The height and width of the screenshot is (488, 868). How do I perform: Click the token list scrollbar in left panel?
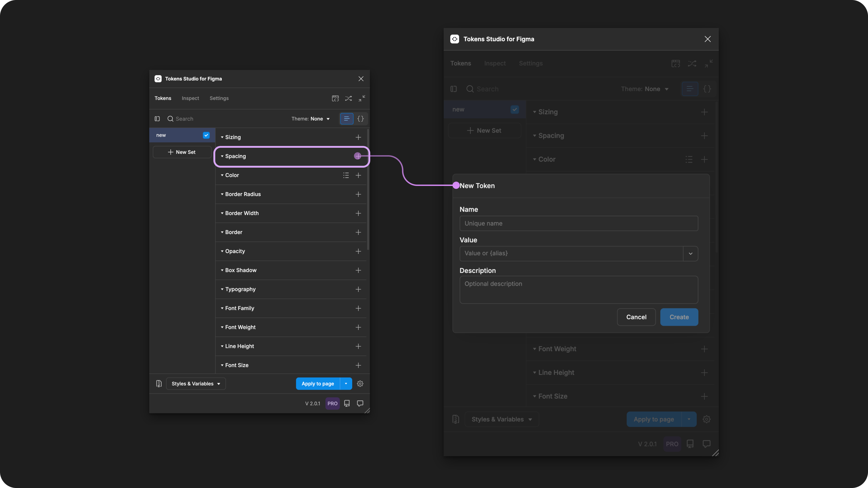[x=368, y=189]
